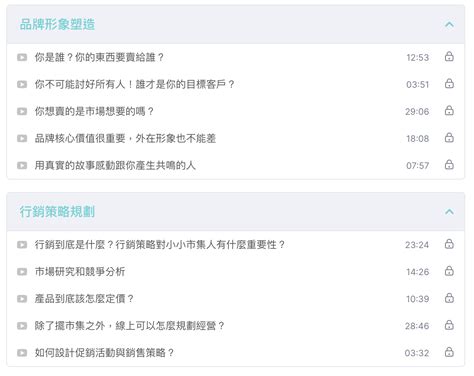Click lock icon for 你是誰？你的東西要賣給誰？
Image resolution: width=474 pixels, height=376 pixels.
449,57
